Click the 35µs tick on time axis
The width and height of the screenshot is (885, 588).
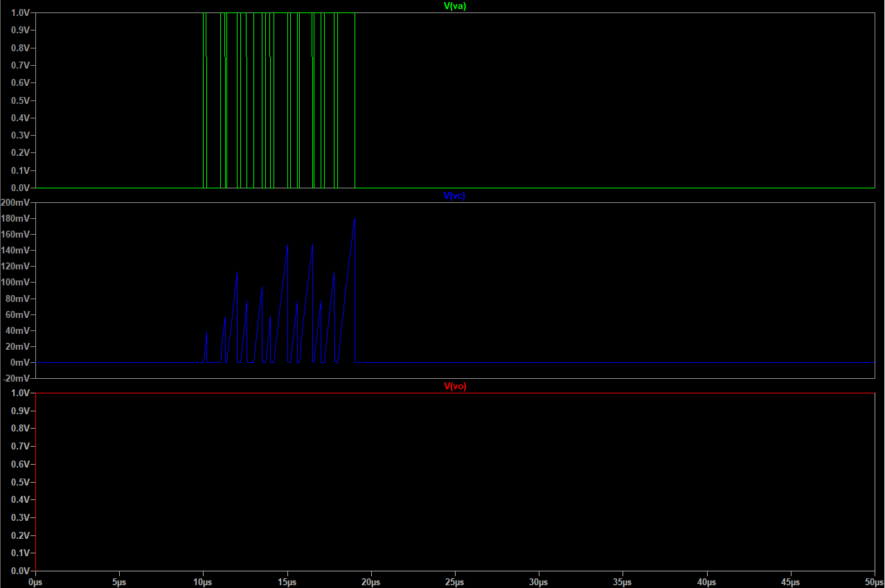pyautogui.click(x=623, y=582)
